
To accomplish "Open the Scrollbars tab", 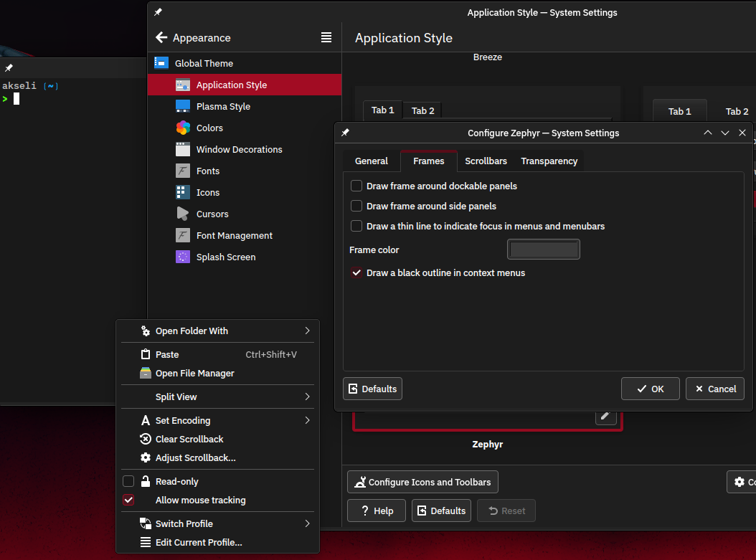I will (x=486, y=161).
